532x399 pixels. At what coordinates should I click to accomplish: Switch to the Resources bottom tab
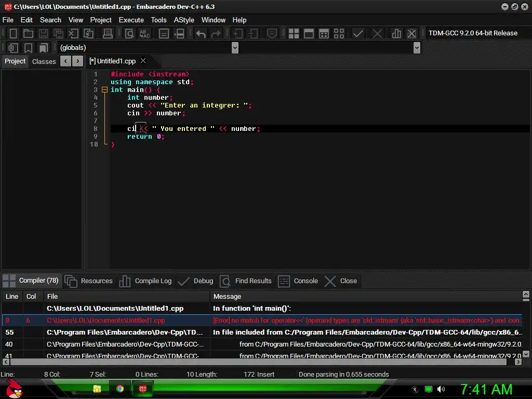(x=89, y=281)
